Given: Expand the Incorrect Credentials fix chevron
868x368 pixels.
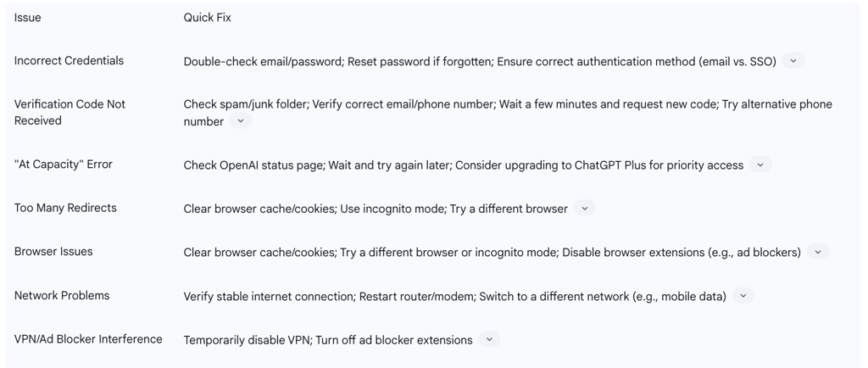Looking at the screenshot, I should 793,61.
